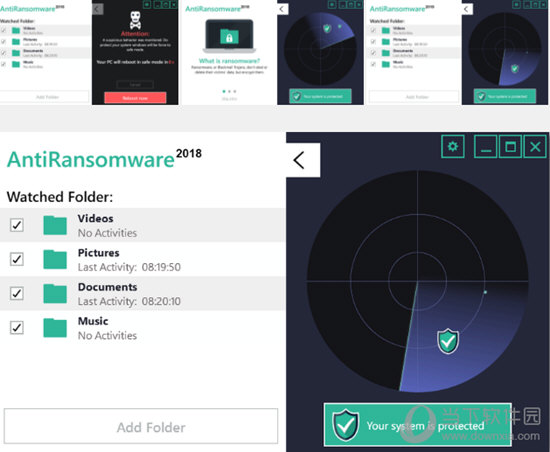Open settings with the gear icon in large window
Viewport: 550px width, 452px height.
click(453, 146)
